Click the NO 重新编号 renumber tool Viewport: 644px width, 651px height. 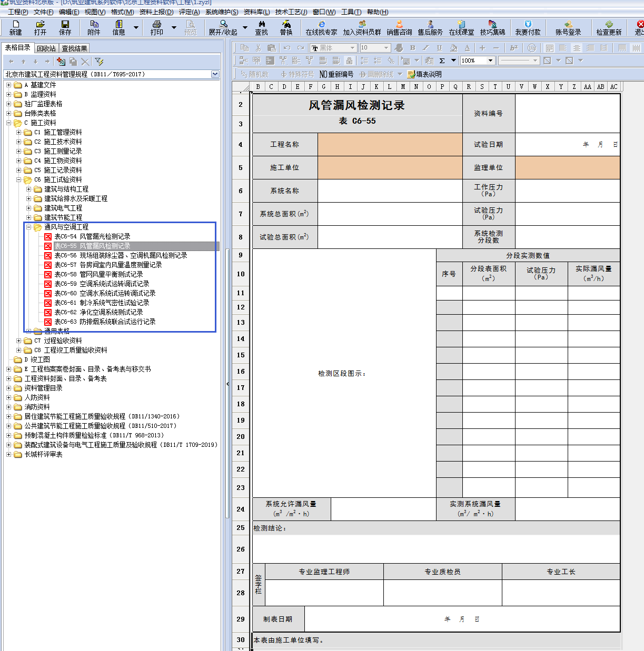click(x=336, y=74)
